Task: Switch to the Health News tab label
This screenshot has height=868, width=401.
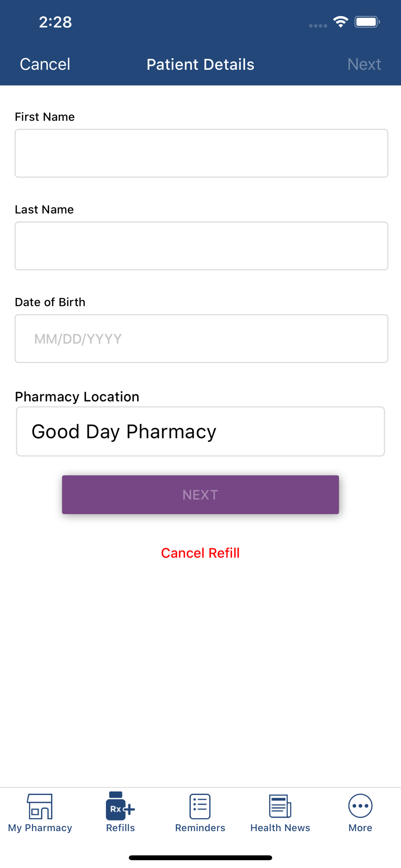Action: click(x=280, y=828)
